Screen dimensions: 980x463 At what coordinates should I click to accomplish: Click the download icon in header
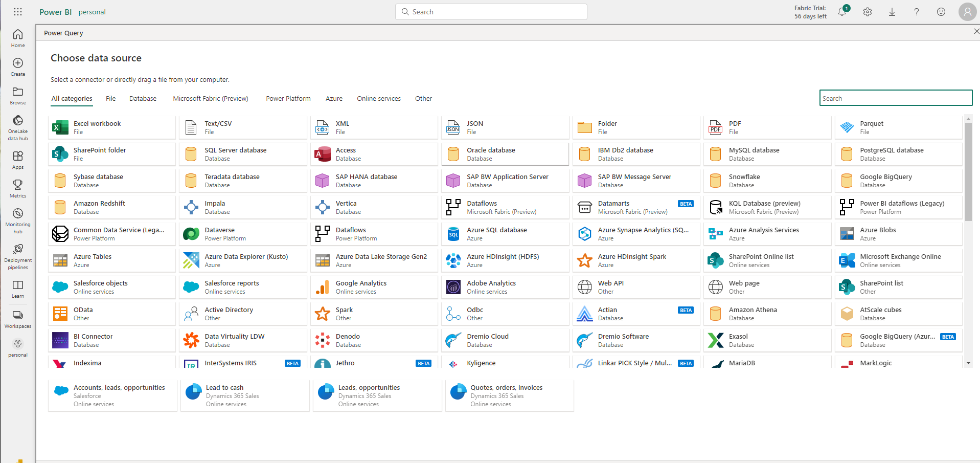(x=892, y=12)
